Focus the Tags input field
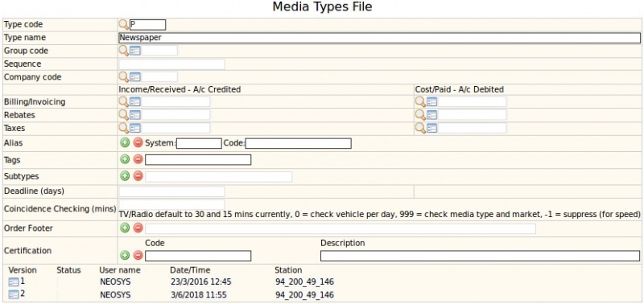Image resolution: width=644 pixels, height=304 pixels. tap(198, 159)
